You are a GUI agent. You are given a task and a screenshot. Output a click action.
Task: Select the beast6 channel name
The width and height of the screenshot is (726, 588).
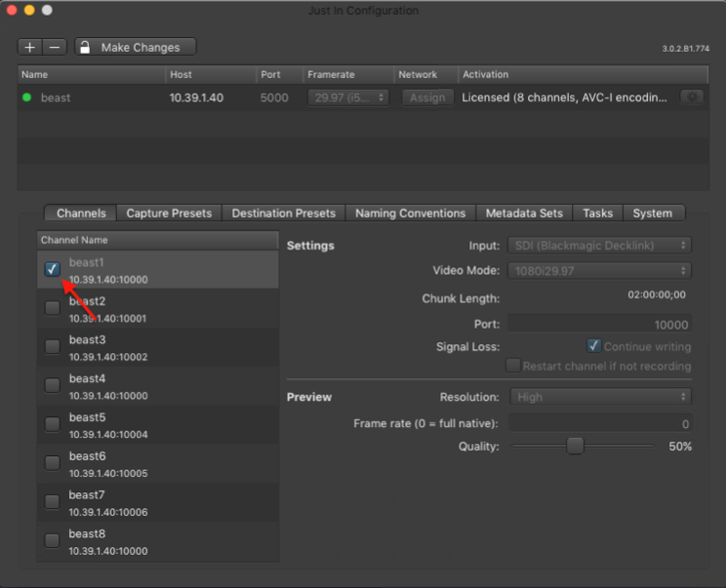[x=88, y=456]
